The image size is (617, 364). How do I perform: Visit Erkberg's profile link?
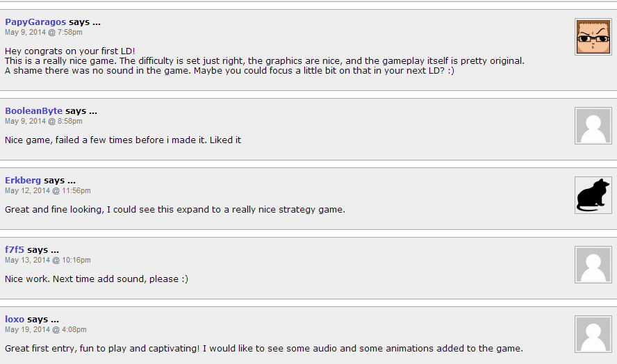(x=23, y=180)
